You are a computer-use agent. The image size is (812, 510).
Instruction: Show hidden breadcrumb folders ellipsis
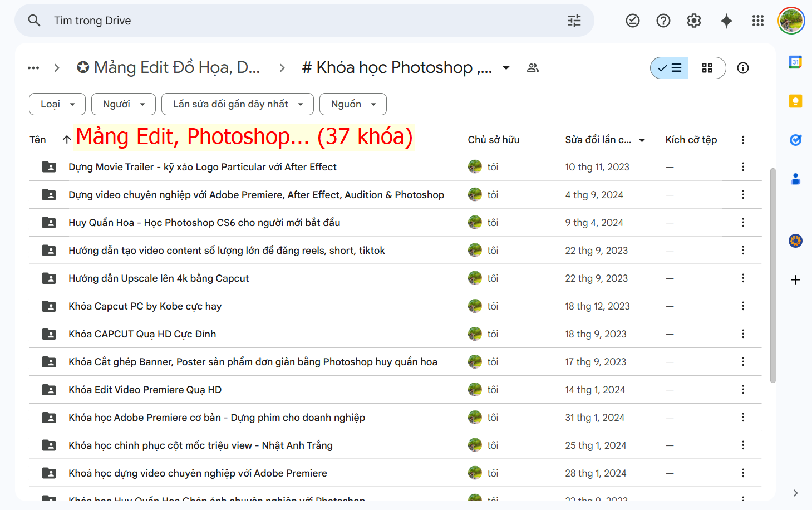tap(33, 68)
